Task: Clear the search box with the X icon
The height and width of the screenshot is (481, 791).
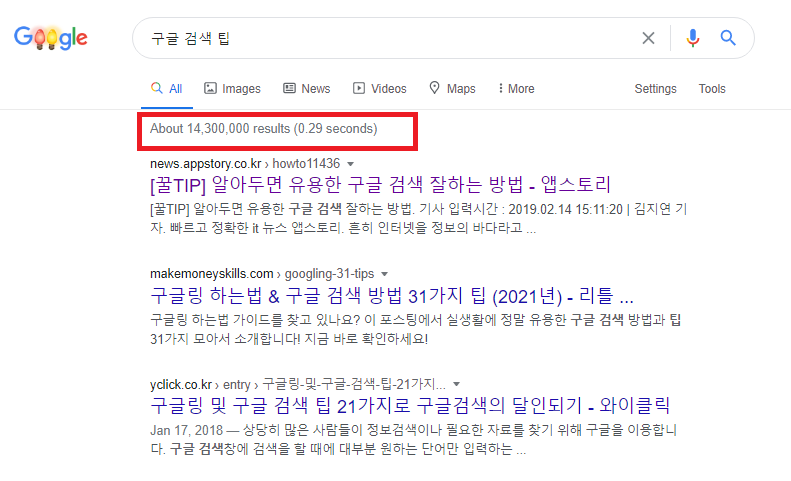Action: 648,38
